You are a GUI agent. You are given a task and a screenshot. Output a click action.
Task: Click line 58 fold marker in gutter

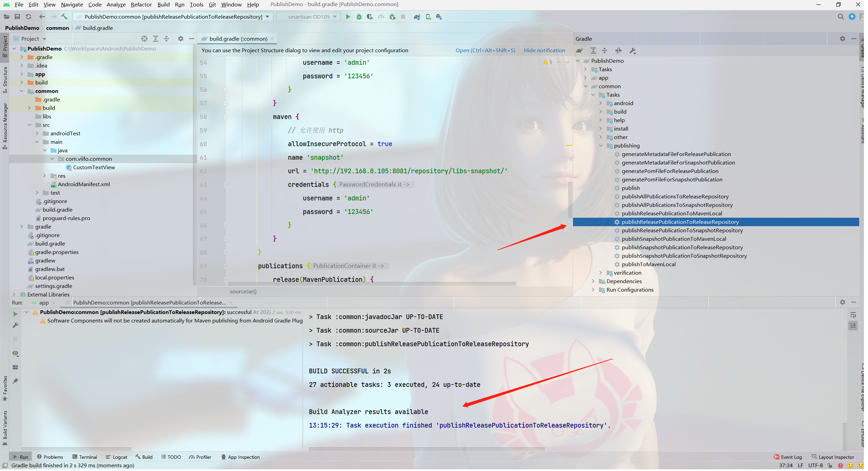225,117
